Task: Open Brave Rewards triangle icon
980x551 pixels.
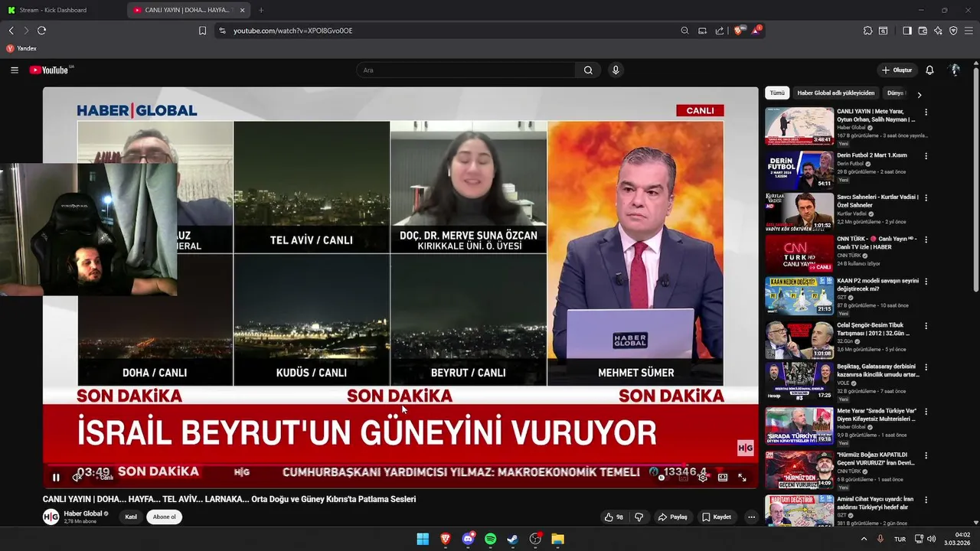Action: 756,31
